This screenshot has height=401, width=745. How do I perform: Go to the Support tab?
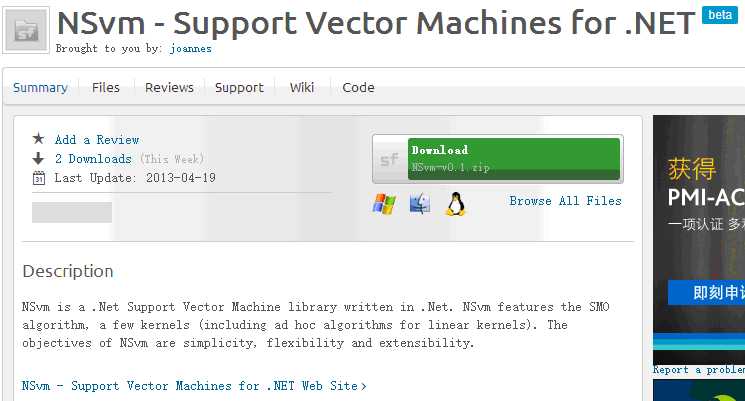tap(239, 88)
